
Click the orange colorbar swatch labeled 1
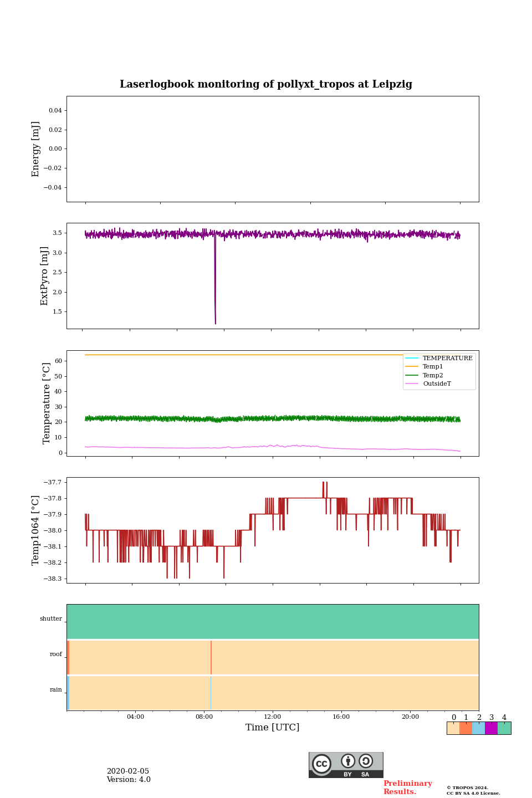[465, 728]
